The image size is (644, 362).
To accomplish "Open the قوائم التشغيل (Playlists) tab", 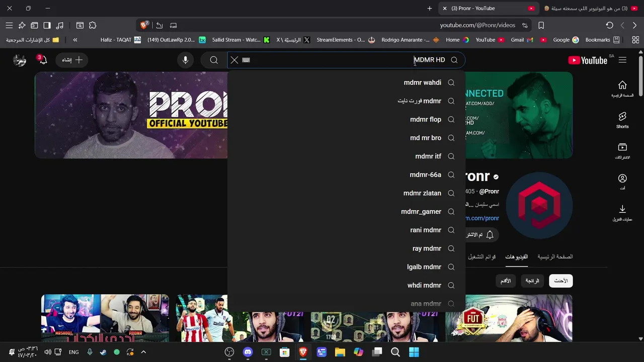I will [481, 256].
